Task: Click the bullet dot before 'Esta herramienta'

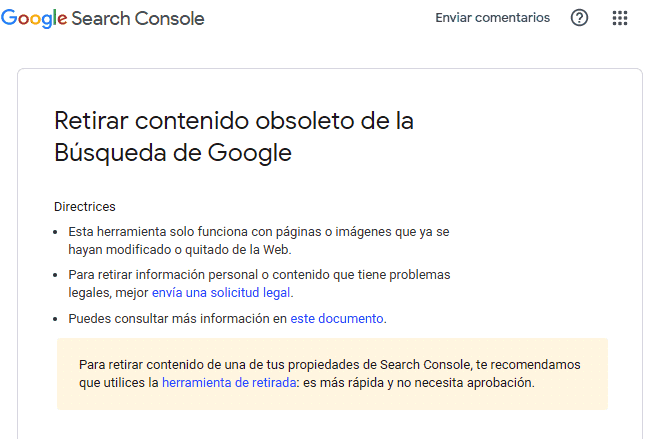Action: pos(56,232)
